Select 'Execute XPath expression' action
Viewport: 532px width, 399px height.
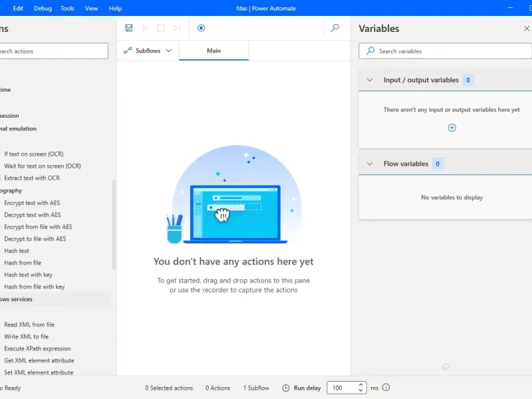pyautogui.click(x=37, y=348)
